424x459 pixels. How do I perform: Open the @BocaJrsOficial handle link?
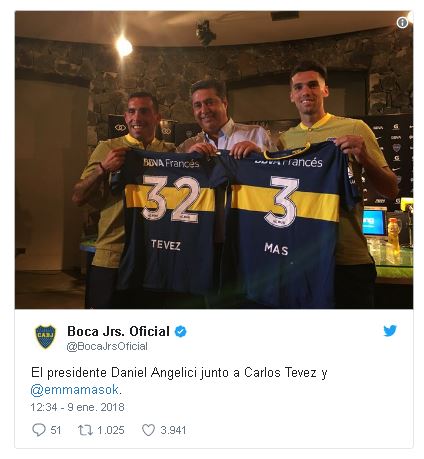coord(107,346)
